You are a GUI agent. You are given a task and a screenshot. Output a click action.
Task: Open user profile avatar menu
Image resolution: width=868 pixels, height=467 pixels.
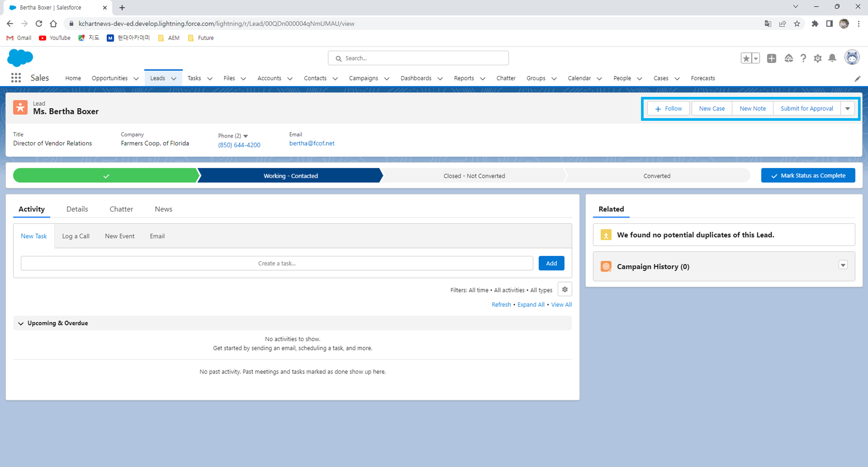click(852, 58)
